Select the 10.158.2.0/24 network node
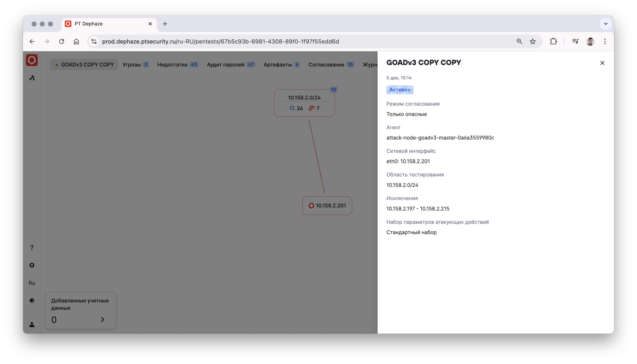The image size is (637, 364). click(x=304, y=98)
